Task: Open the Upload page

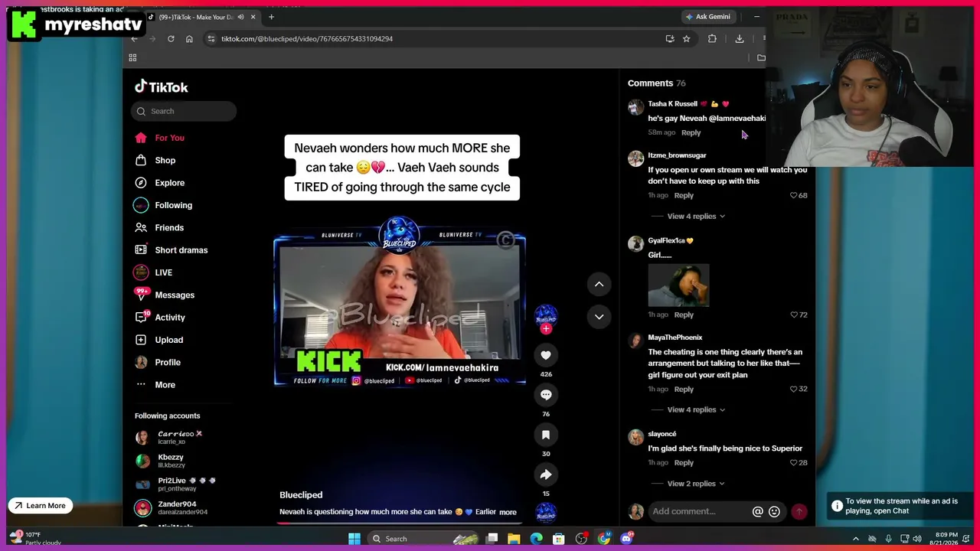Action: pyautogui.click(x=159, y=340)
